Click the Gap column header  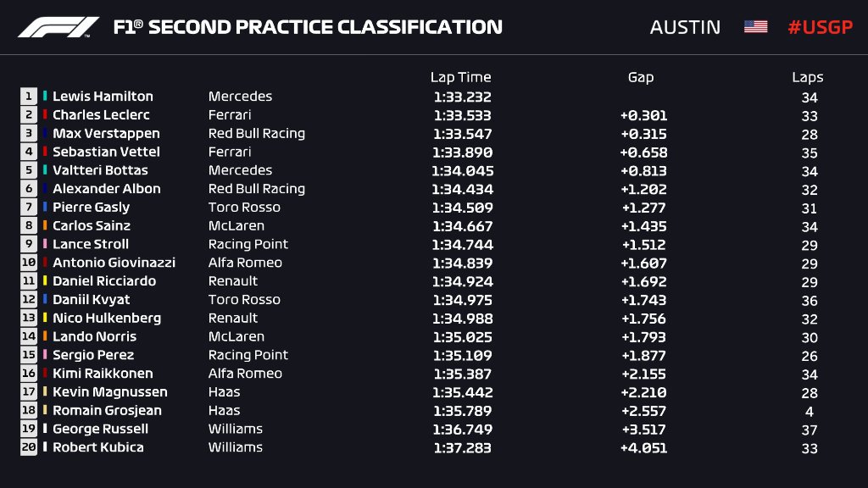click(x=641, y=77)
